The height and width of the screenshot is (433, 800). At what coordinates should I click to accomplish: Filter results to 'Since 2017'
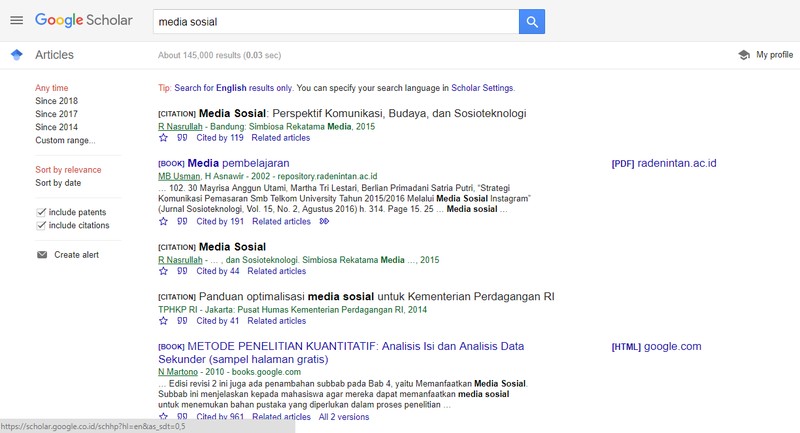click(x=56, y=115)
